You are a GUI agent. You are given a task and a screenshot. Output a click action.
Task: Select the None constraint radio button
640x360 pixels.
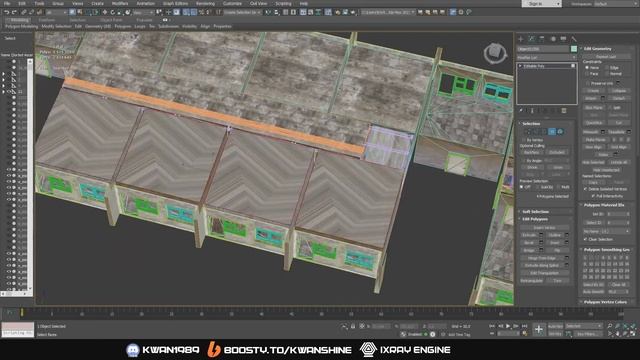click(587, 68)
